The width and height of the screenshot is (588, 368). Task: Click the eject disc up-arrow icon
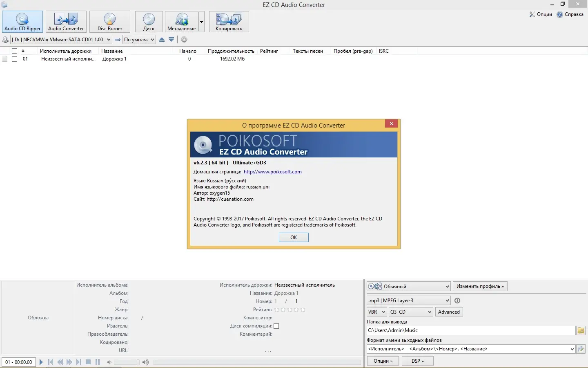pyautogui.click(x=162, y=40)
